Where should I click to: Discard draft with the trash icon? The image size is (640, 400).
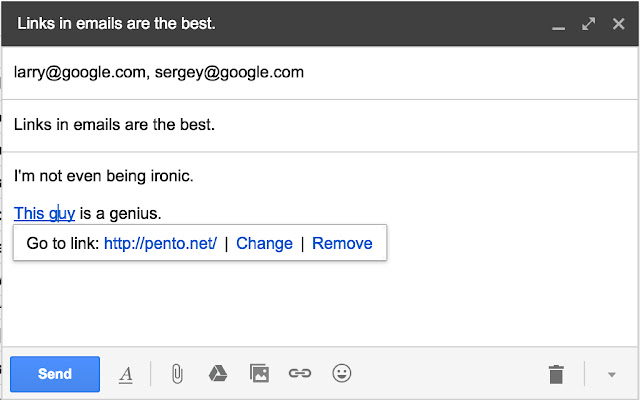click(x=556, y=375)
